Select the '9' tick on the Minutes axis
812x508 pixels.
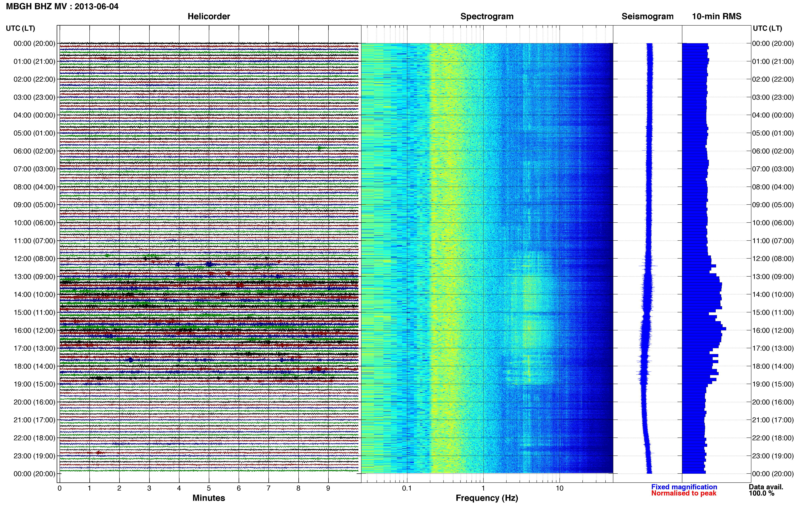[x=328, y=488]
